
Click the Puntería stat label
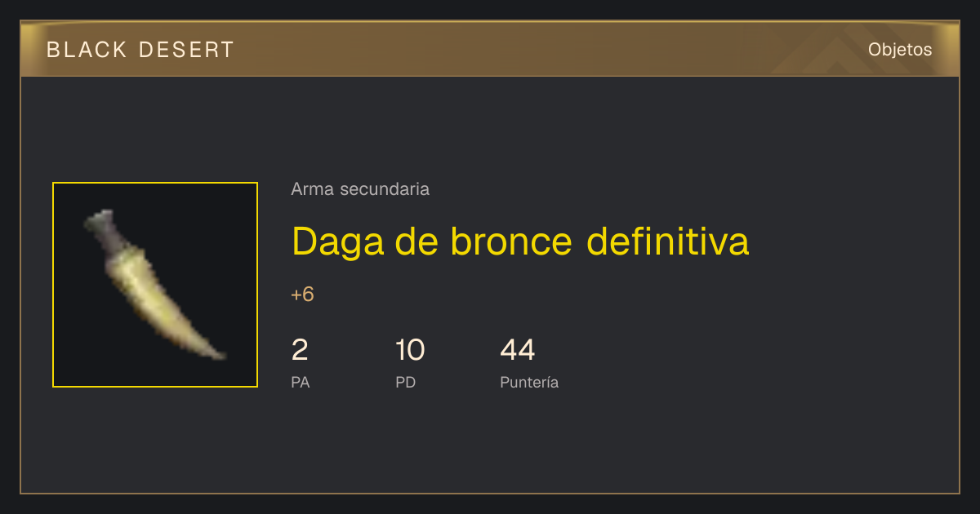(x=529, y=382)
